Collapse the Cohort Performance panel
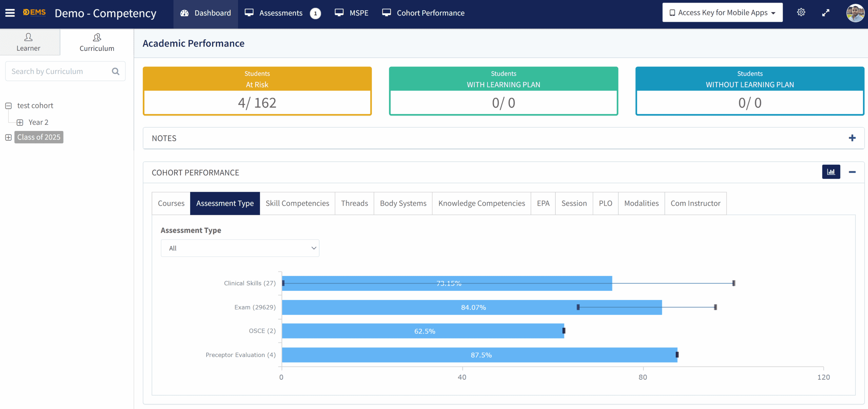868x409 pixels. click(852, 172)
